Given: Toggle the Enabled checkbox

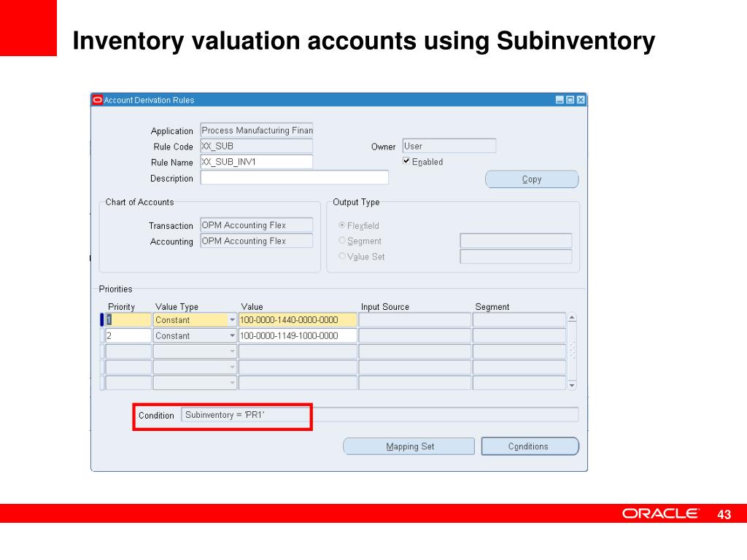Looking at the screenshot, I should pyautogui.click(x=406, y=161).
